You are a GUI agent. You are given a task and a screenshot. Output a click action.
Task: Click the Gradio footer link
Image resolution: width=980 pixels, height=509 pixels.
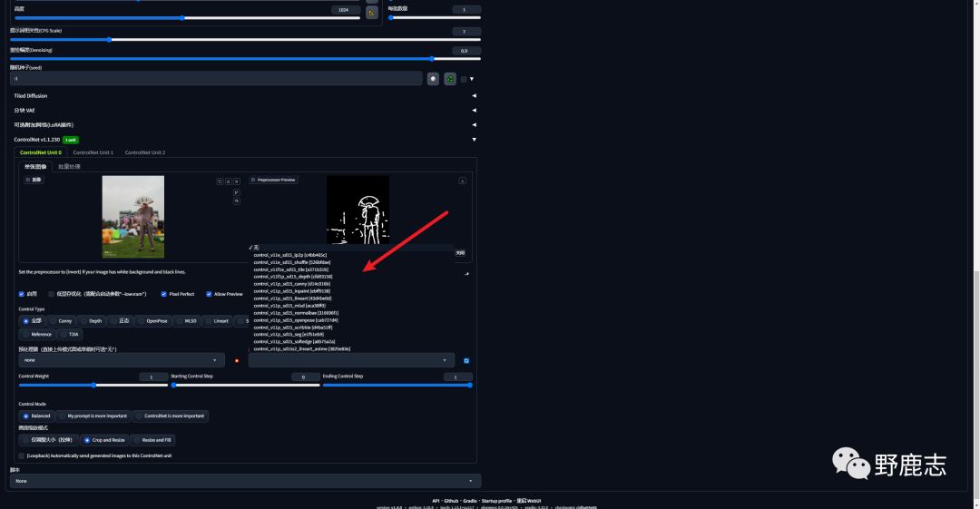pos(469,501)
